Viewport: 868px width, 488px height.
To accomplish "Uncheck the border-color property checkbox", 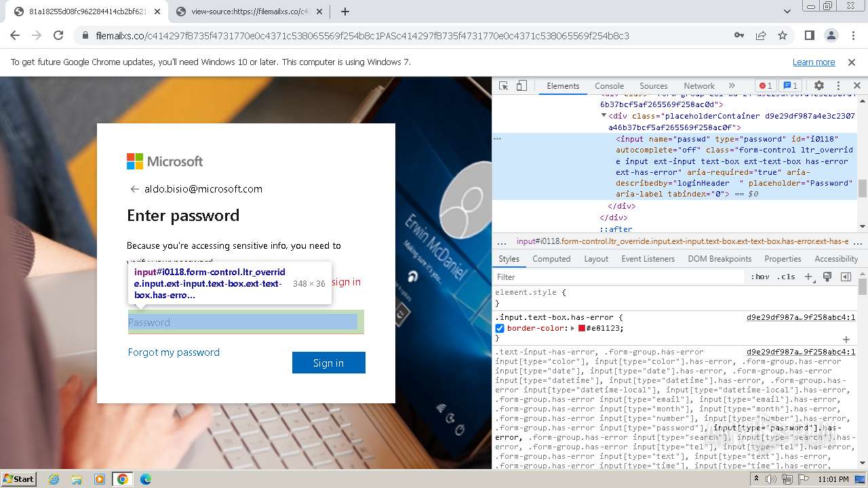I will [500, 328].
